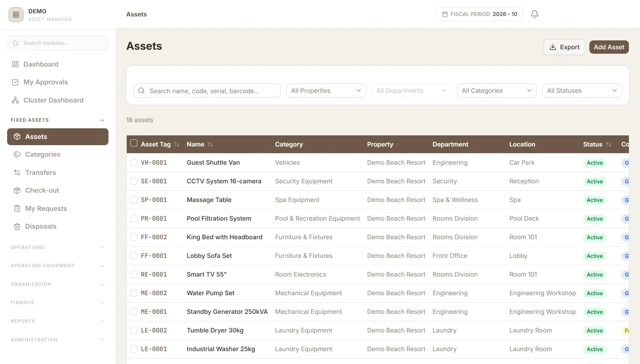This screenshot has height=364, width=640.
Task: Sort by Name column arrows icon
Action: (x=210, y=144)
